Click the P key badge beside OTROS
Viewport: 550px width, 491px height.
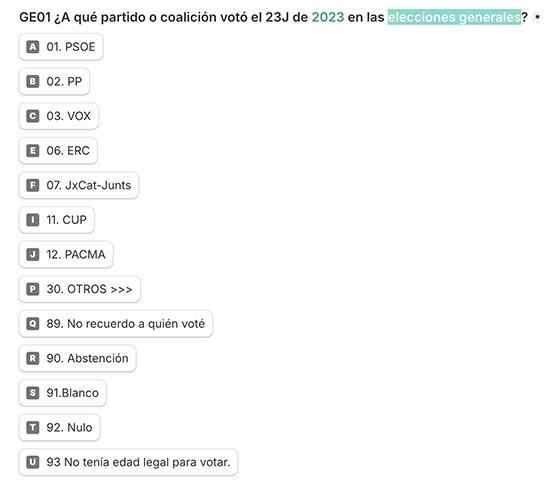click(33, 289)
